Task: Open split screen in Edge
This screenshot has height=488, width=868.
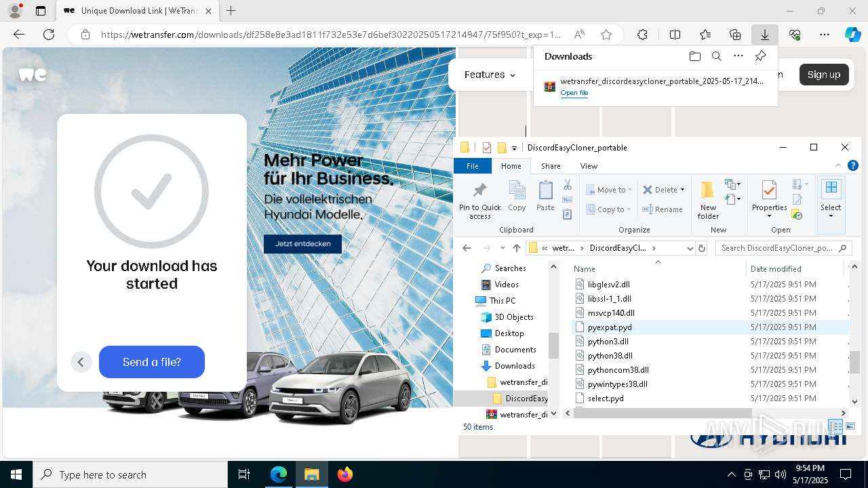Action: 675,35
